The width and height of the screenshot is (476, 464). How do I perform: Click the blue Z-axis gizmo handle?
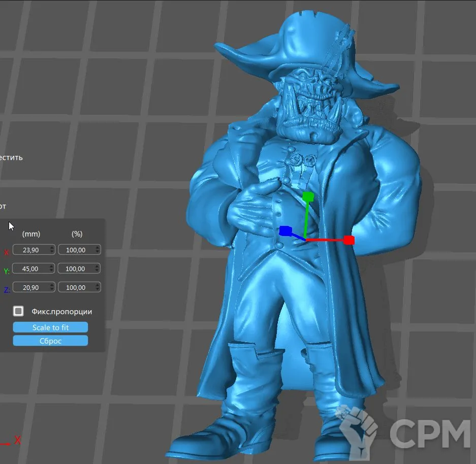tap(285, 231)
